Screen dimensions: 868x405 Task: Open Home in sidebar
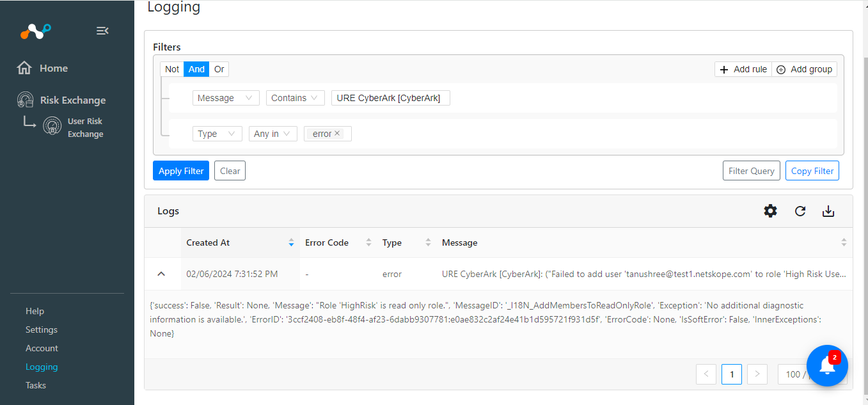[54, 68]
